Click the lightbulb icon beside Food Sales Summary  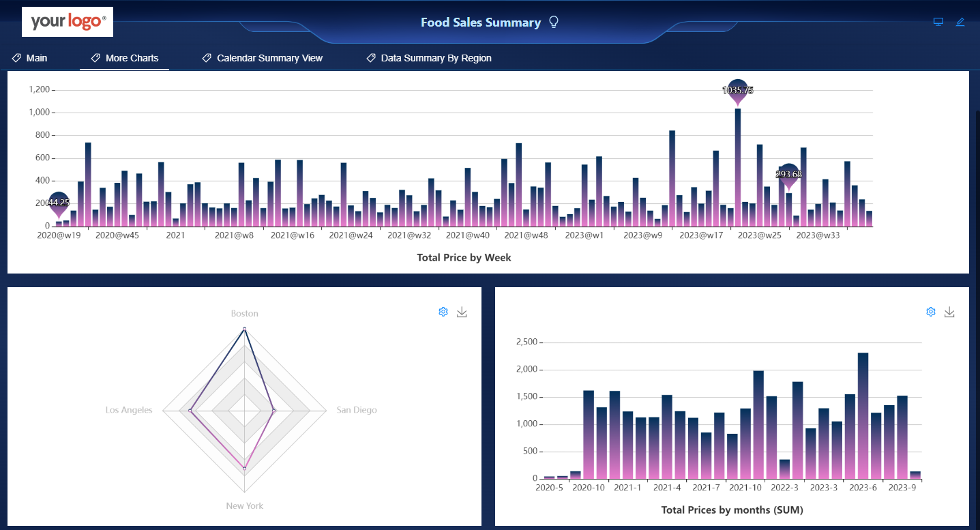coord(554,23)
